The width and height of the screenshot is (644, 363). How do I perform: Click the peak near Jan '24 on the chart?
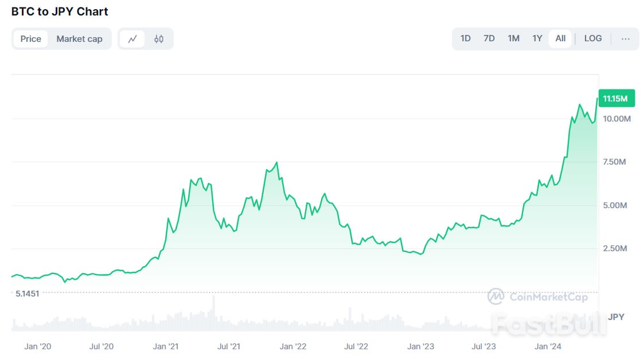tap(581, 104)
